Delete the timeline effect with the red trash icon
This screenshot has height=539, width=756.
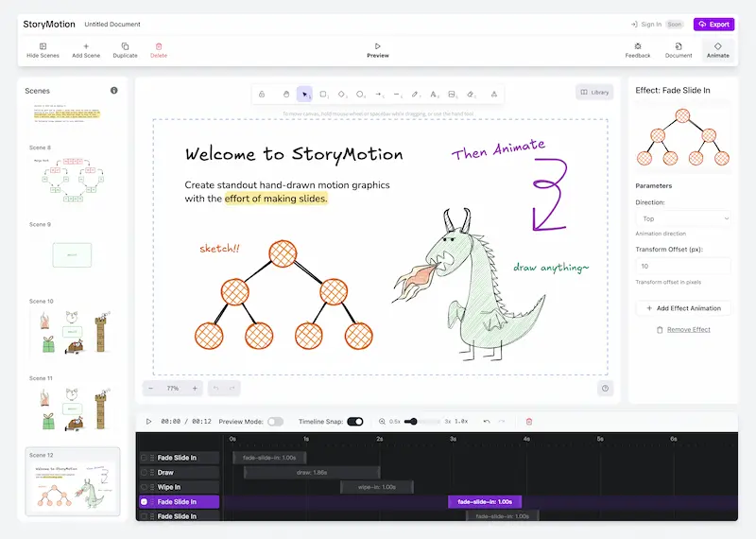(x=529, y=421)
